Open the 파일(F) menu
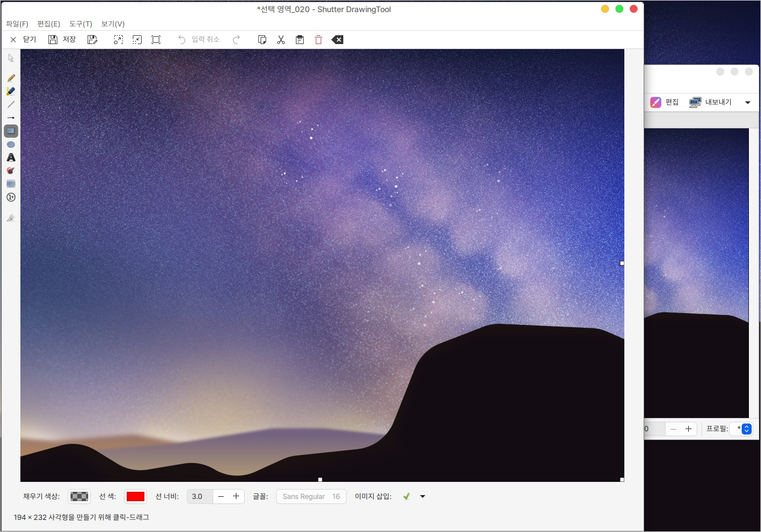761x532 pixels. 17,24
